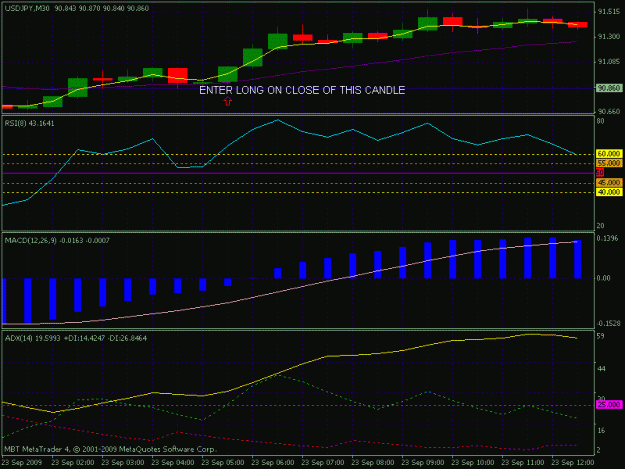Click the 23 Sep 04:00 time label
625x469 pixels.
[173, 463]
